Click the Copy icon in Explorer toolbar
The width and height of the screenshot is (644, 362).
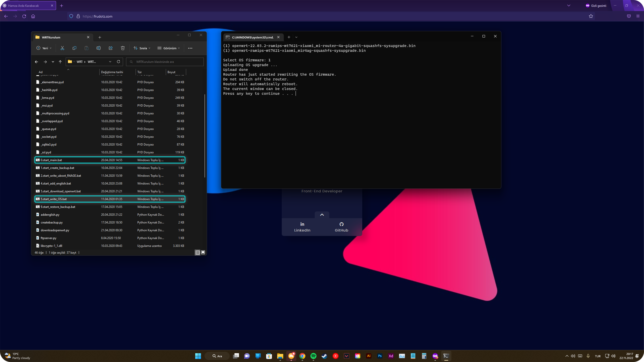point(74,48)
